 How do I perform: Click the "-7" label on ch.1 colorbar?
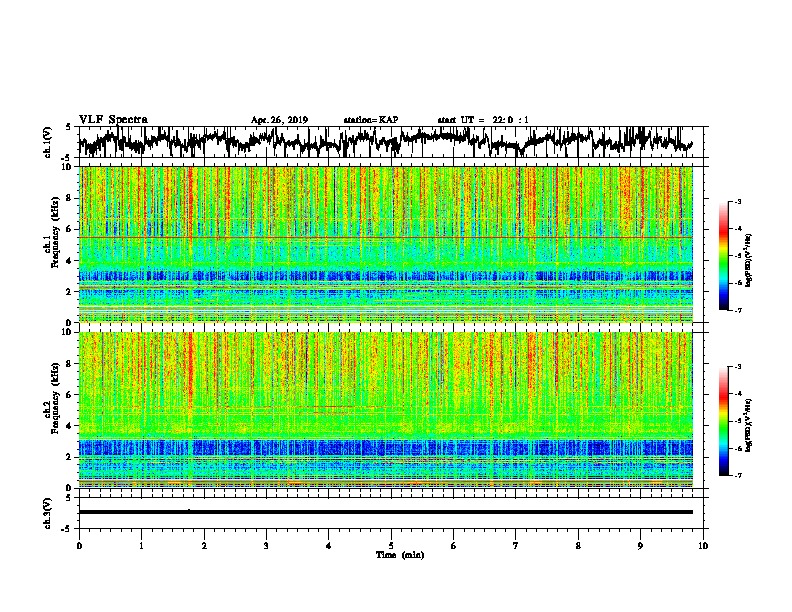737,310
